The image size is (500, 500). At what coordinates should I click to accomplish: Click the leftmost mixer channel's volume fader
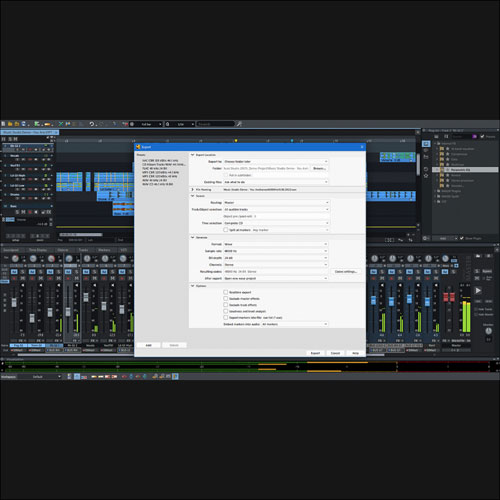click(x=14, y=302)
